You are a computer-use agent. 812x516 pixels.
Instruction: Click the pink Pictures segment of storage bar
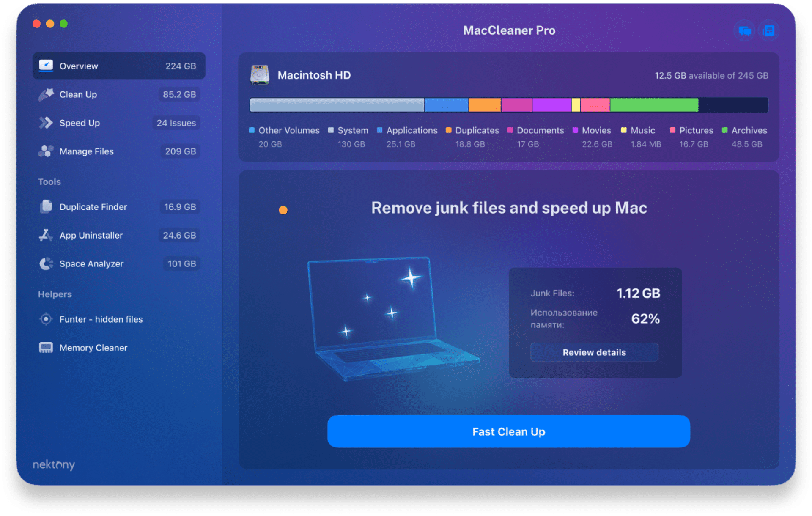[x=595, y=105]
